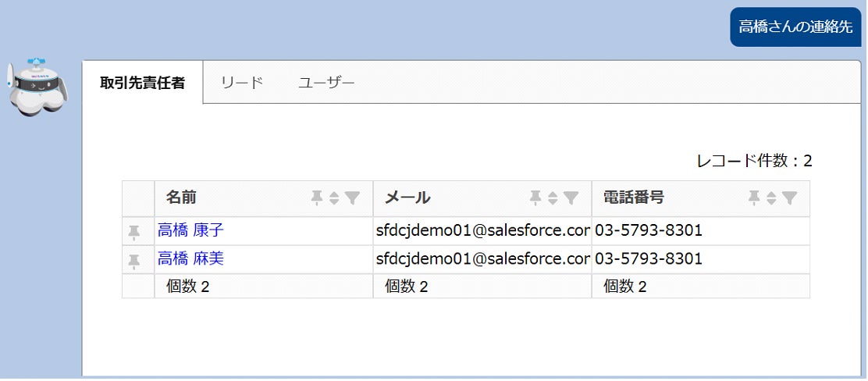Pin the 高橋 麻美 row
The image size is (868, 381).
click(134, 259)
